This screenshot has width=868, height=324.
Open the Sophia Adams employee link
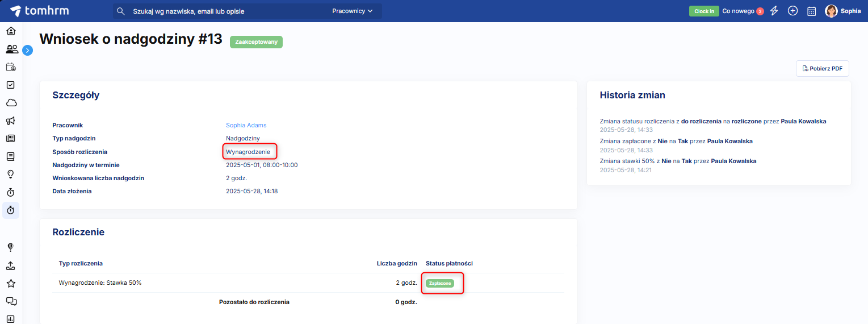(246, 125)
